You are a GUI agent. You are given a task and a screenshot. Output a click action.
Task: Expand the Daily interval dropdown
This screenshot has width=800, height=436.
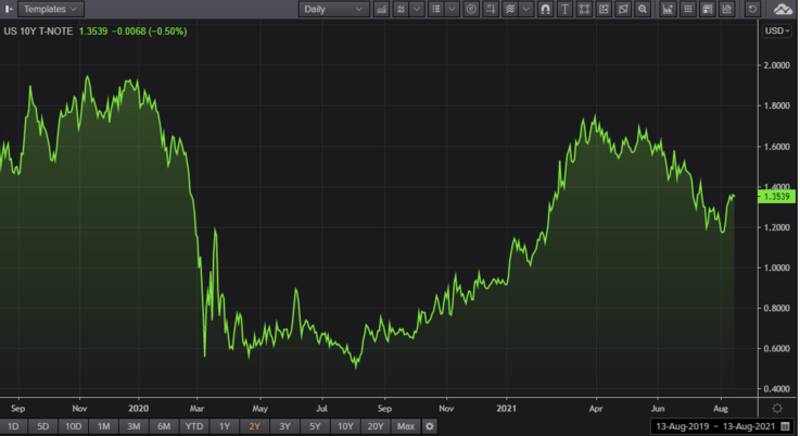click(x=334, y=9)
